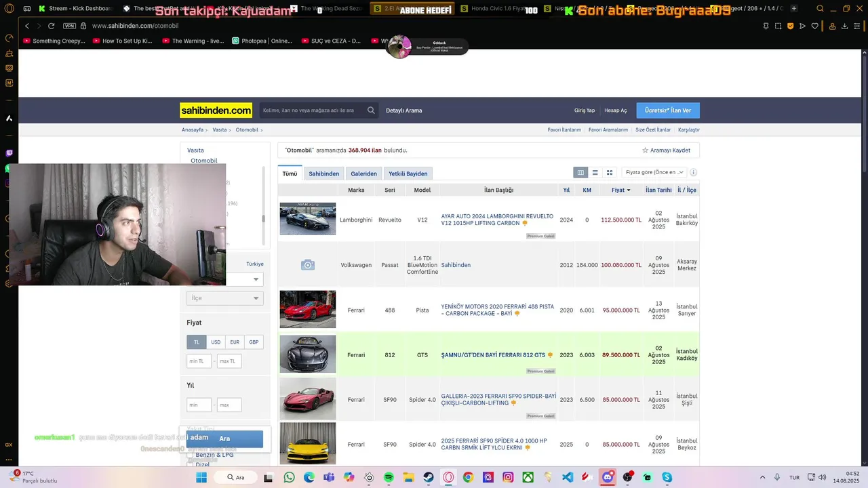The image size is (868, 488).
Task: Click the max TL price field
Action: pyautogui.click(x=229, y=361)
